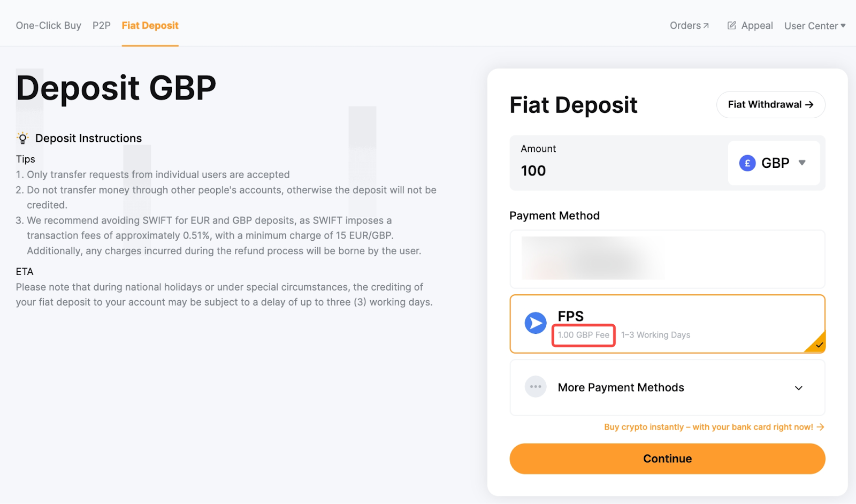Click the blue FPS arrow icon
856x504 pixels.
[535, 323]
